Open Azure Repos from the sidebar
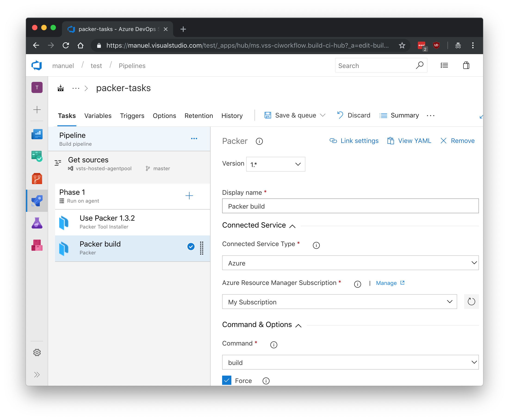Viewport: 509px width, 420px height. point(37,179)
